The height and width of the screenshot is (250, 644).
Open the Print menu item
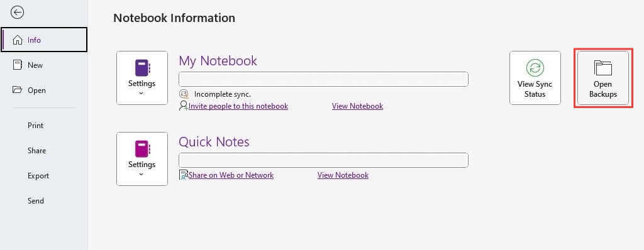coord(35,126)
